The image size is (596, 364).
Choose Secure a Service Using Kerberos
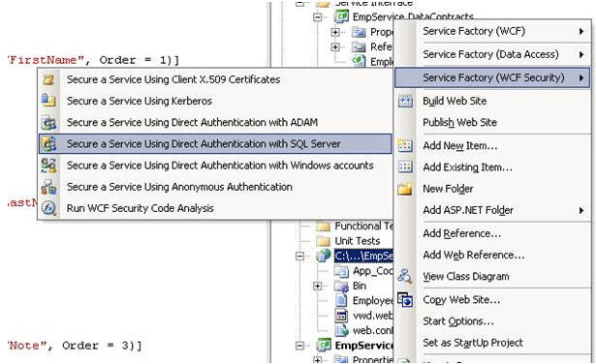click(215, 101)
